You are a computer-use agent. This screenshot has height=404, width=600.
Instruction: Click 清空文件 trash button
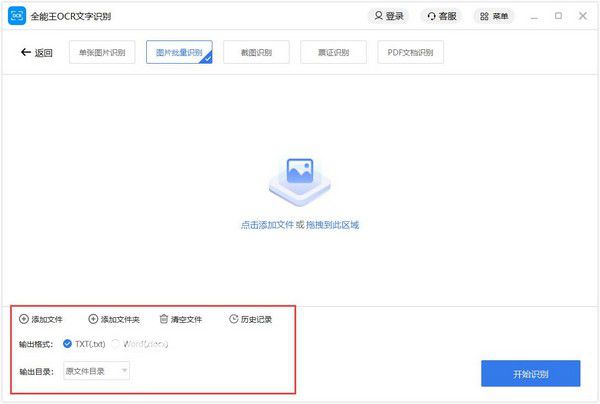coord(181,319)
